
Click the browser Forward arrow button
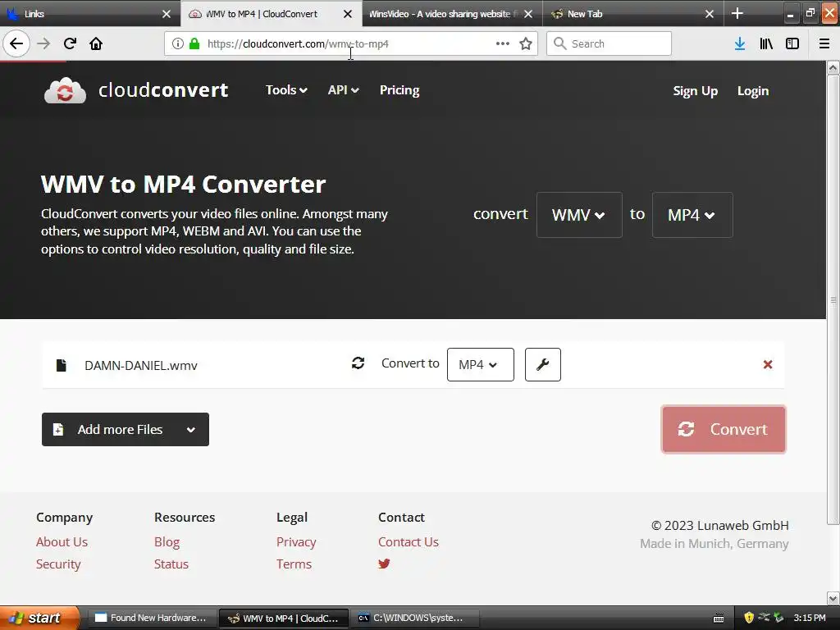43,43
